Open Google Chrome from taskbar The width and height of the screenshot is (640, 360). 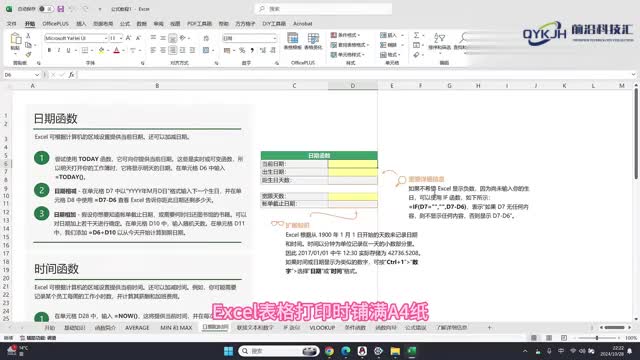(x=329, y=351)
